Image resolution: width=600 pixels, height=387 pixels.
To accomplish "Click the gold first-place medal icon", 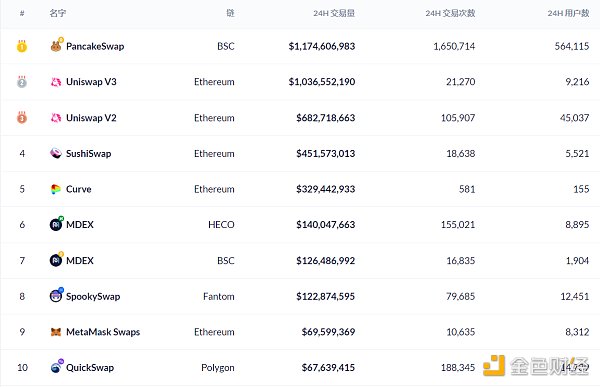I will 22,46.
